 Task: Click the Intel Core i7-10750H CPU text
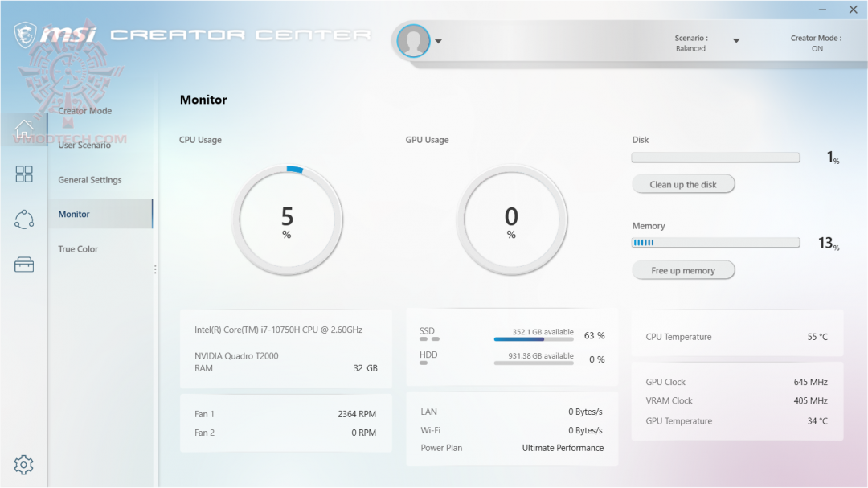[x=278, y=330]
